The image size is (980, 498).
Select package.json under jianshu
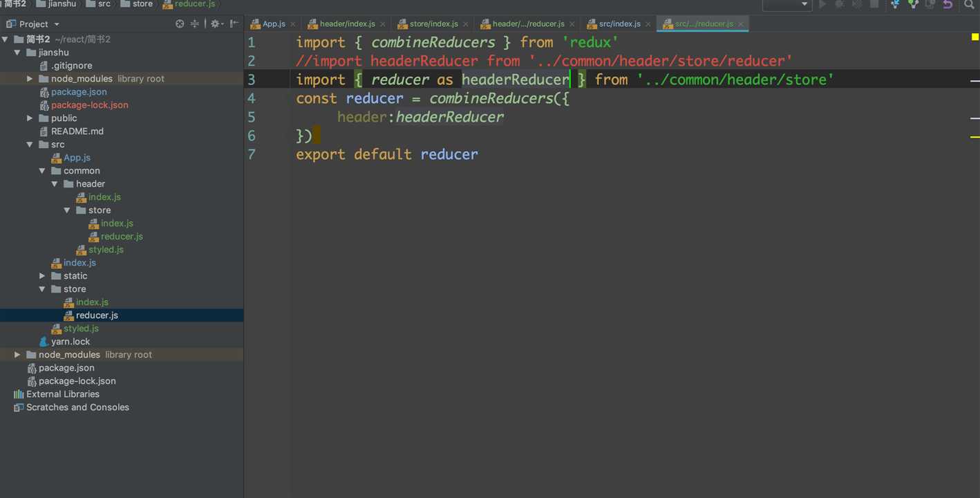(79, 92)
